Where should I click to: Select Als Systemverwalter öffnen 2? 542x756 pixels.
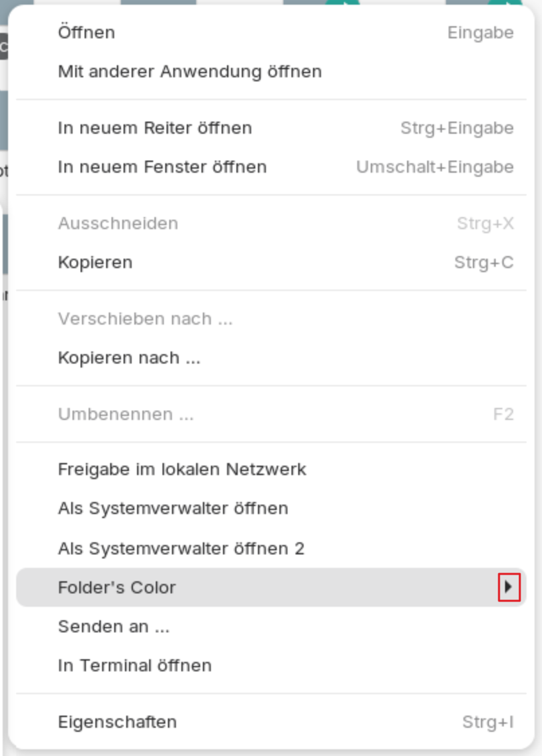click(181, 548)
